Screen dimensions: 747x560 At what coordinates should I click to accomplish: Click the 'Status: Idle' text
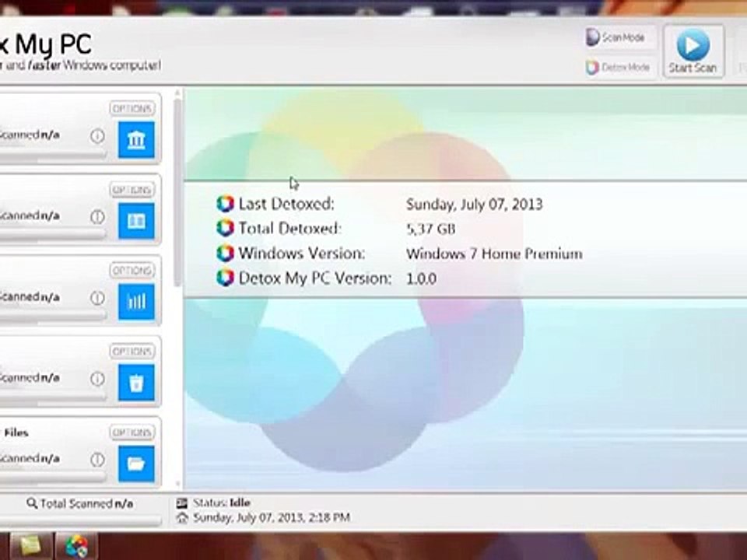[x=222, y=503]
